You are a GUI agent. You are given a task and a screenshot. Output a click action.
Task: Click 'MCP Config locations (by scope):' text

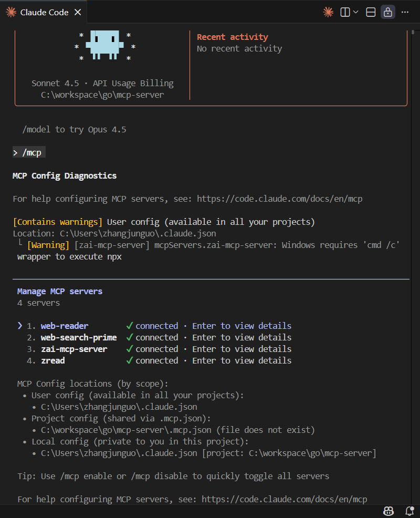point(93,384)
